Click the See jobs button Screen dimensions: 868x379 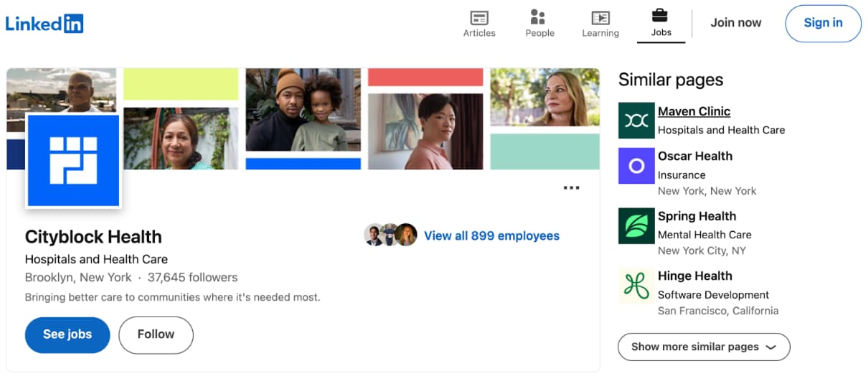coord(67,334)
